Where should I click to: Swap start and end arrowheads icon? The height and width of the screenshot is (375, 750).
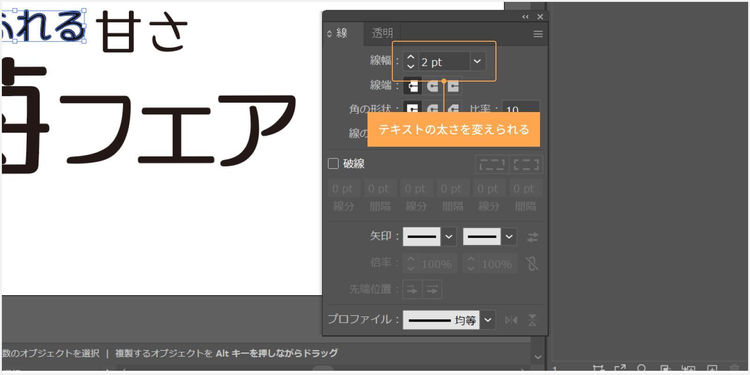pos(532,237)
